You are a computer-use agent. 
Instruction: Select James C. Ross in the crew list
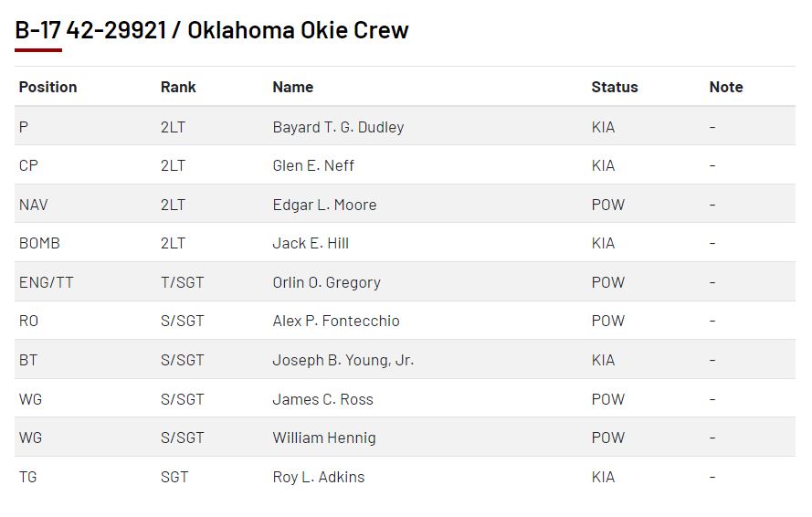click(322, 399)
